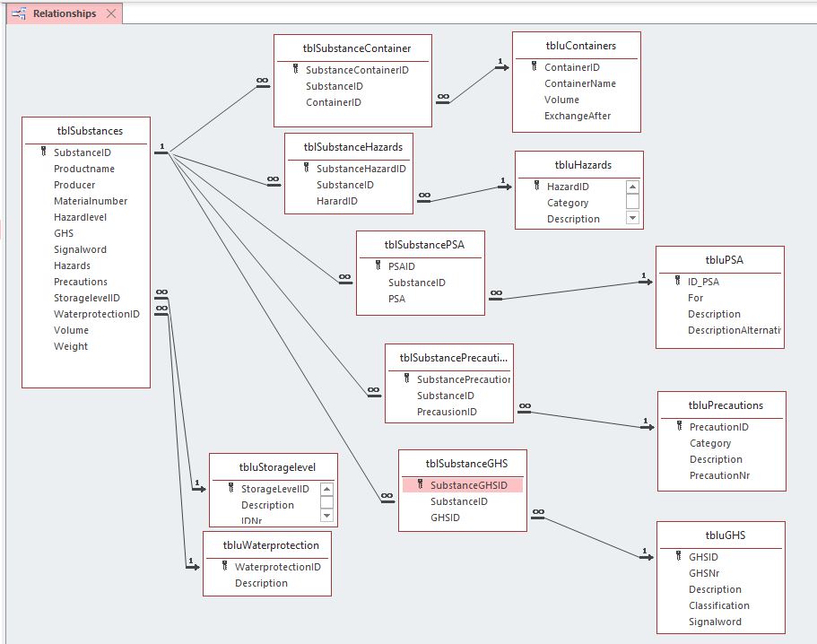817x644 pixels.
Task: Select PSA field in tblSubstancePSA
Action: [x=396, y=299]
